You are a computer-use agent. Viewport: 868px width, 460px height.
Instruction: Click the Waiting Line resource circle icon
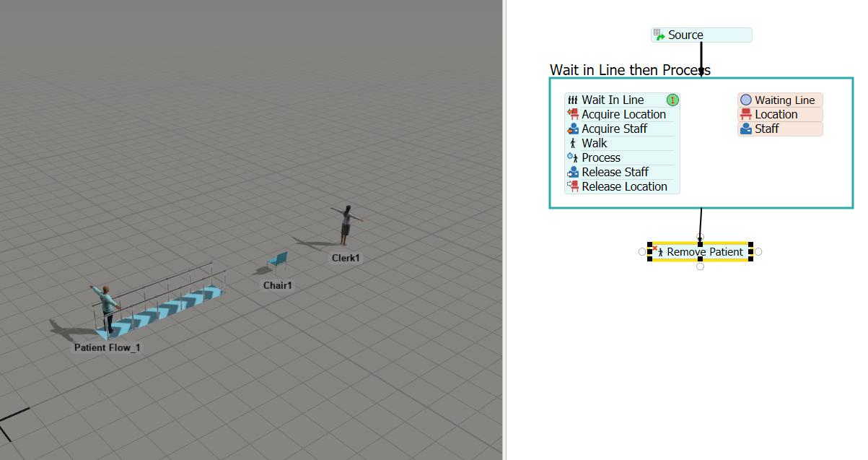point(746,100)
